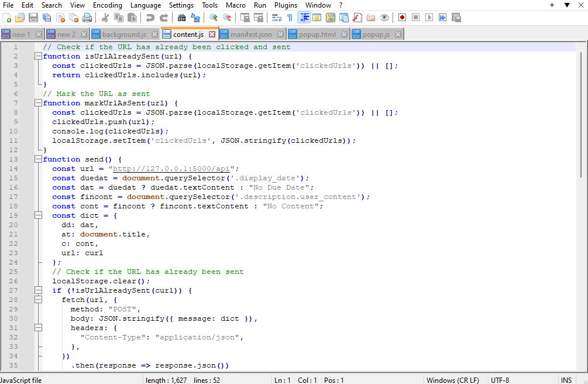Open Folder as Workspace icon
The height and width of the screenshot is (384, 588).
(371, 18)
